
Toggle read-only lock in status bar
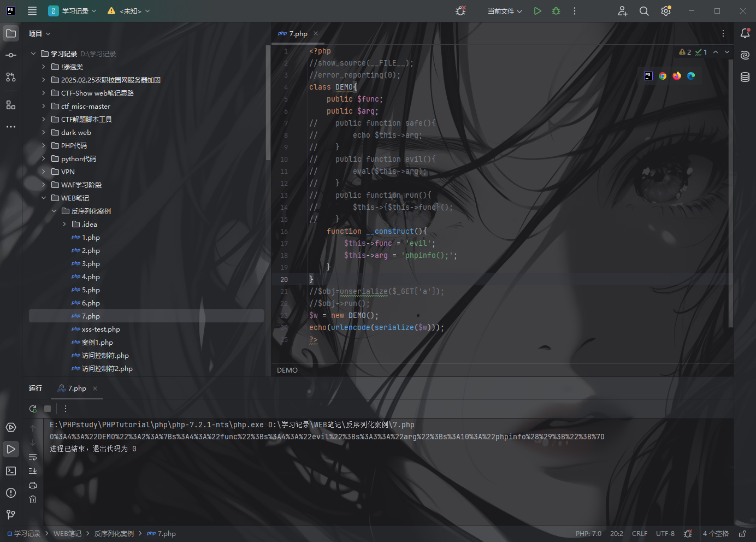(742, 534)
